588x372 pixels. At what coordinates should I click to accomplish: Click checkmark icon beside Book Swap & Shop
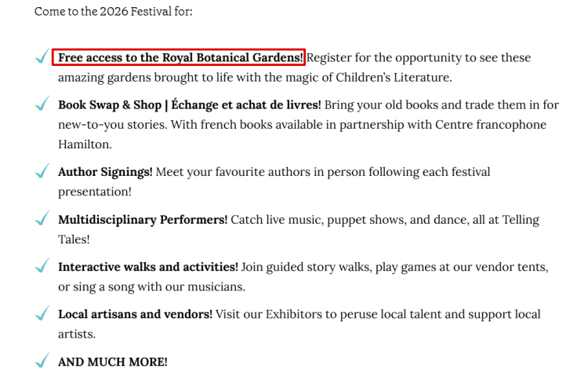pyautogui.click(x=42, y=104)
